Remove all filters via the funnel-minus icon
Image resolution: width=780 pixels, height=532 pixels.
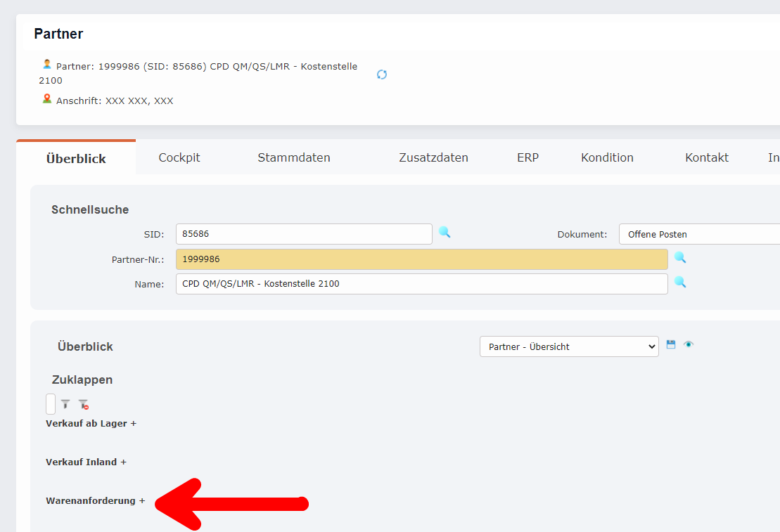tap(83, 404)
